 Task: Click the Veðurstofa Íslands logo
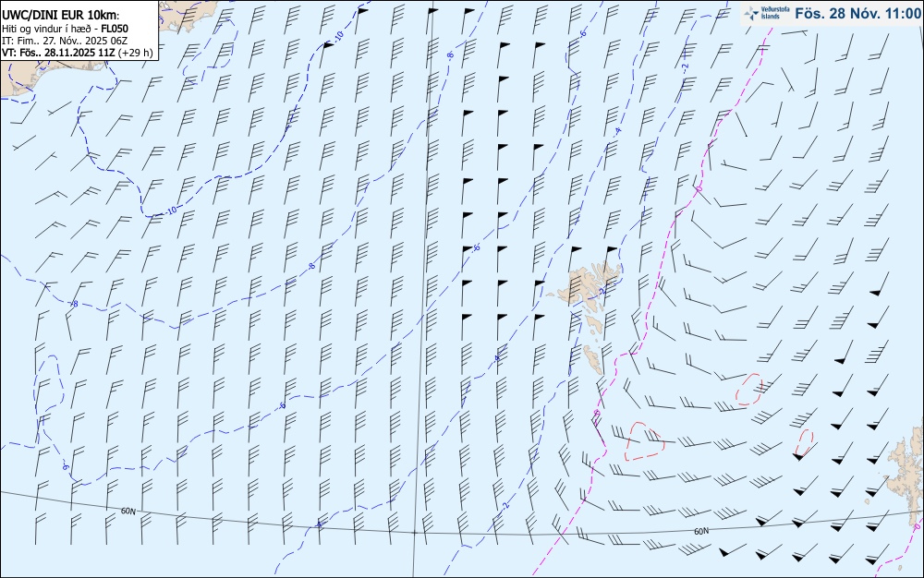(767, 13)
